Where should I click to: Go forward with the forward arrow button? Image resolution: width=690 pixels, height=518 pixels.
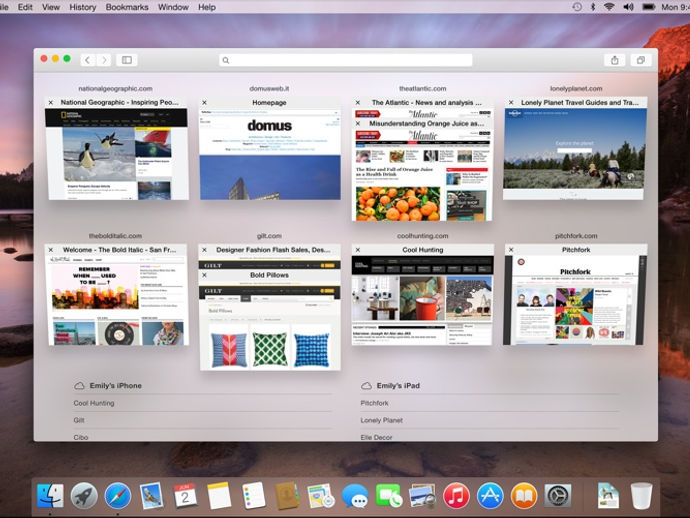(x=104, y=60)
